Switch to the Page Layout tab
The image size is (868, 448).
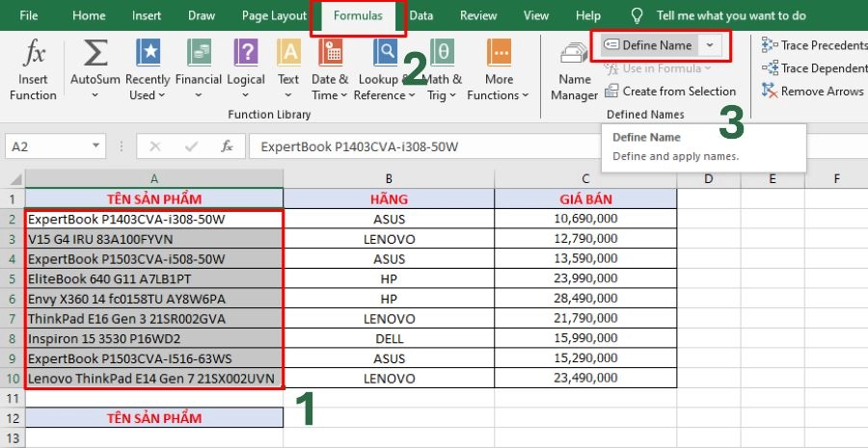274,15
